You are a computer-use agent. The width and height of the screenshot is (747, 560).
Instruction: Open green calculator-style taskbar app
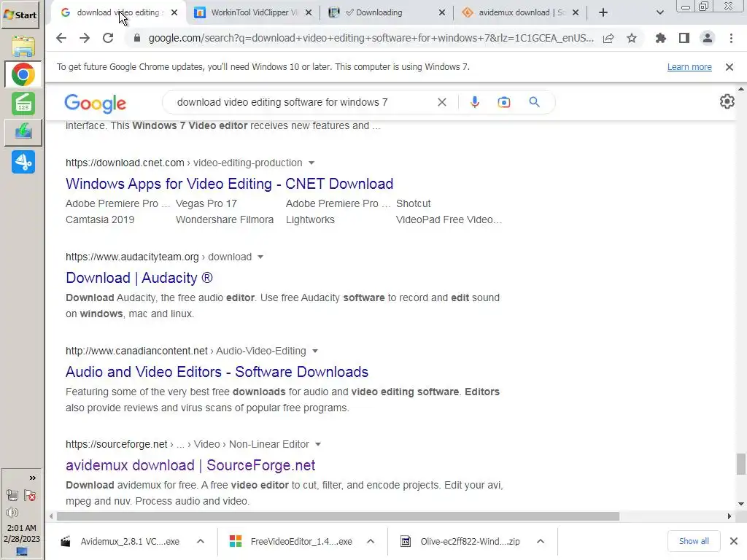pos(23,104)
